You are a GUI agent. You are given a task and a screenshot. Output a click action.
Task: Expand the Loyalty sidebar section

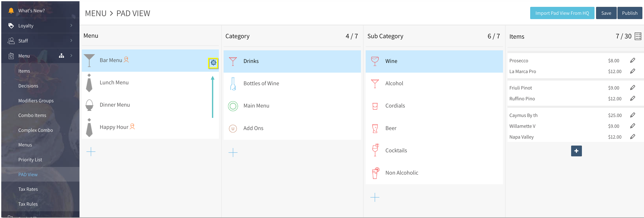pos(71,26)
